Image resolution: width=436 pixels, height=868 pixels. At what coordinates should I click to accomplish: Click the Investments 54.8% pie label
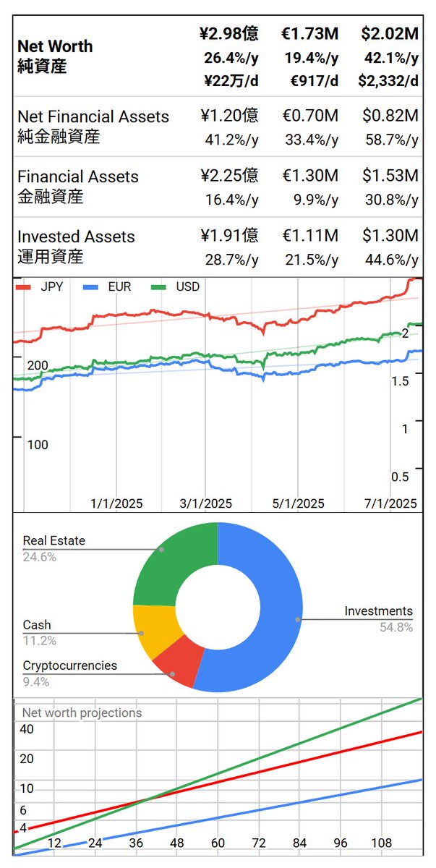[x=378, y=618]
